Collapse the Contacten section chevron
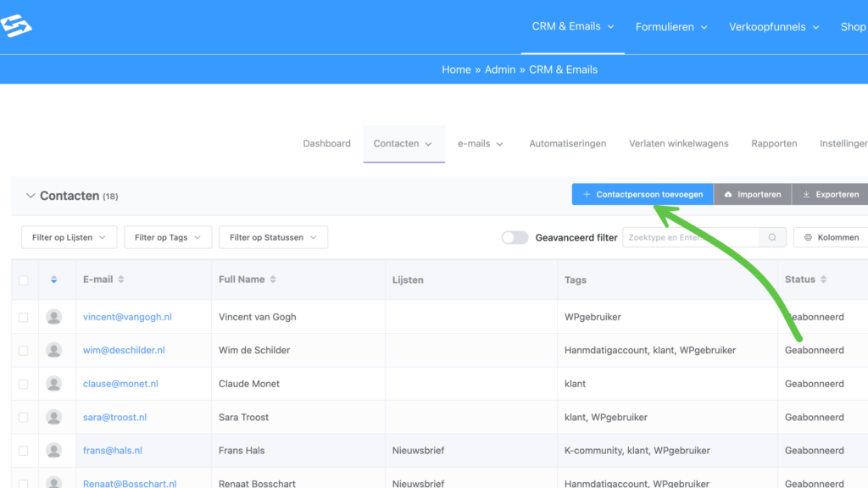Viewport: 868px width, 488px height. (x=31, y=196)
